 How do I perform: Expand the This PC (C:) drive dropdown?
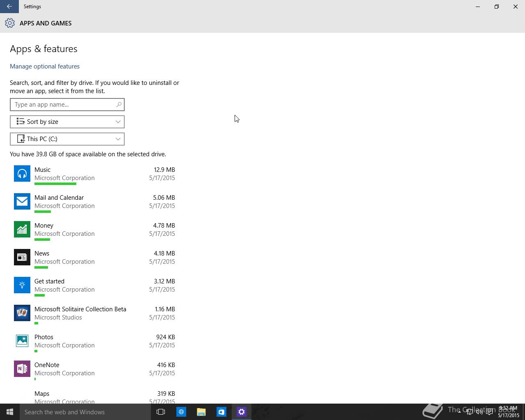tap(67, 139)
